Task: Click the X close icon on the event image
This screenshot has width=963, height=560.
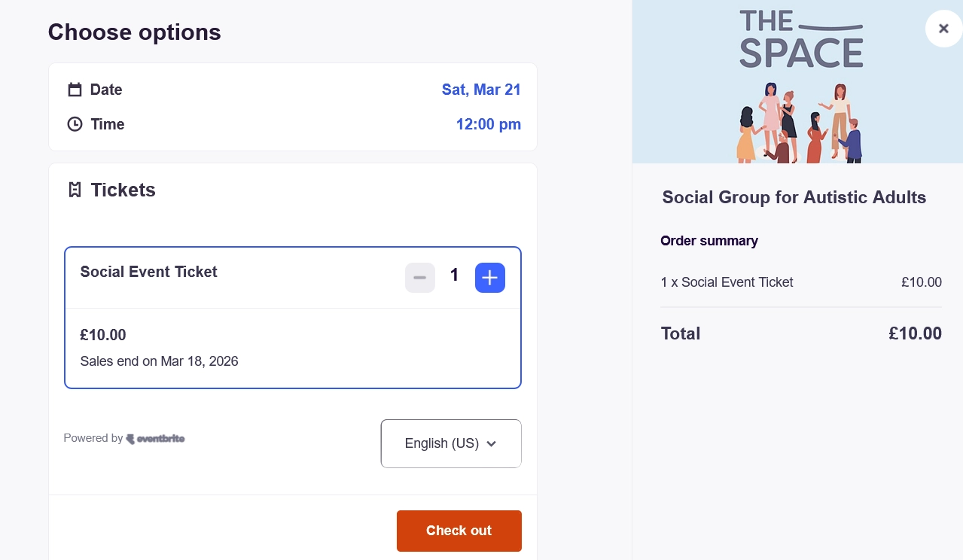Action: (x=943, y=28)
